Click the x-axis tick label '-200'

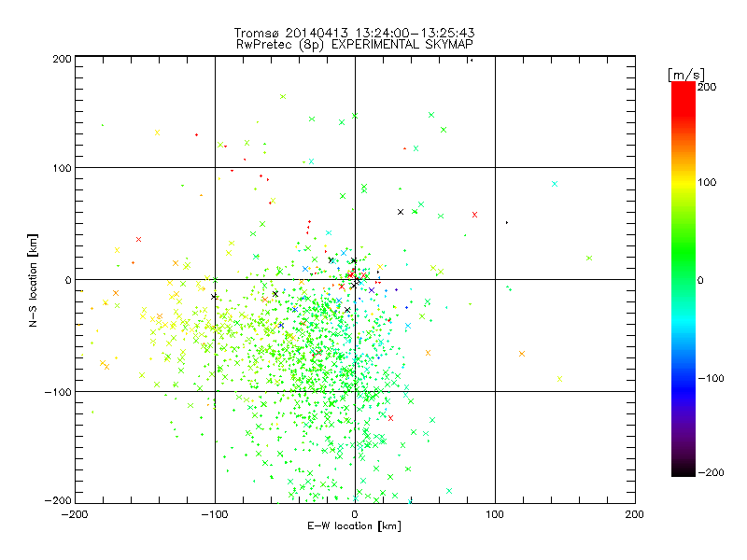75,514
